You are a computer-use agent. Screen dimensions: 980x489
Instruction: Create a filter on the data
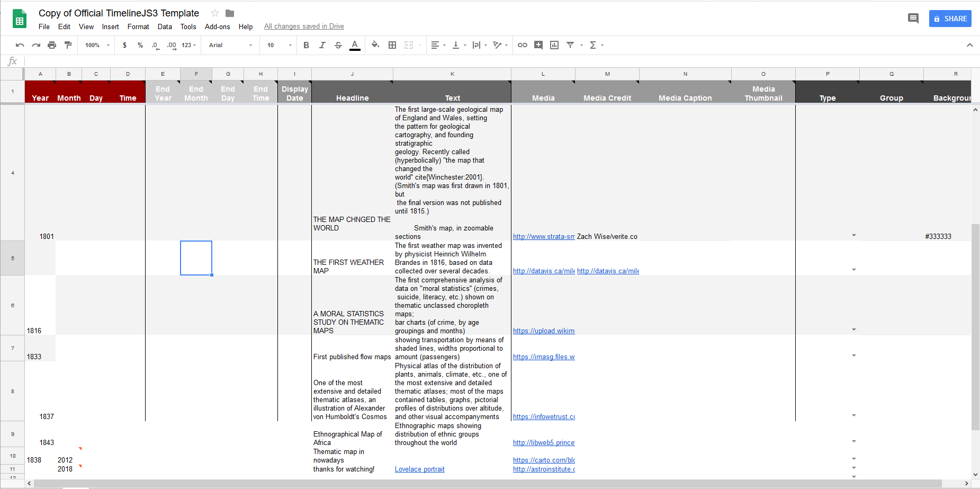[570, 45]
